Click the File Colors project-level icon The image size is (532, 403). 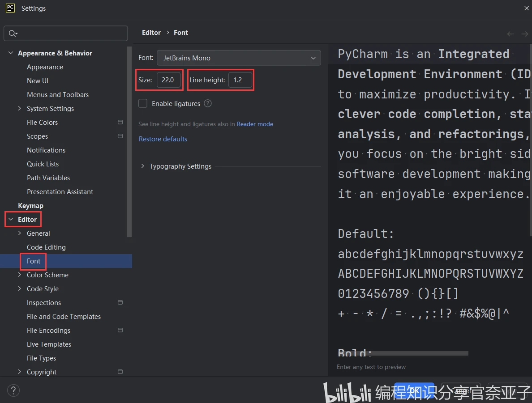[120, 122]
